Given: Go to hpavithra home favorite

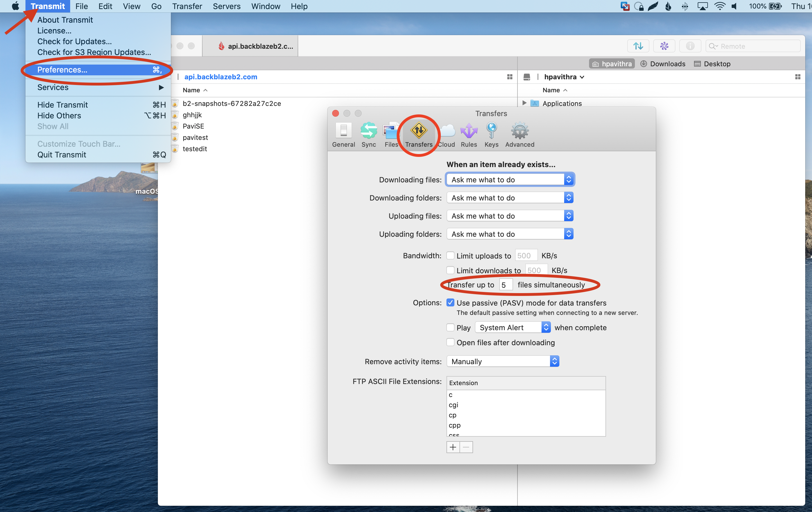Looking at the screenshot, I should point(612,64).
